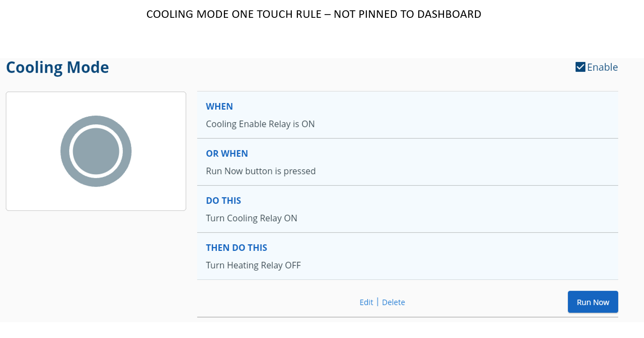Click the outer ring of the gray icon

tap(65, 151)
